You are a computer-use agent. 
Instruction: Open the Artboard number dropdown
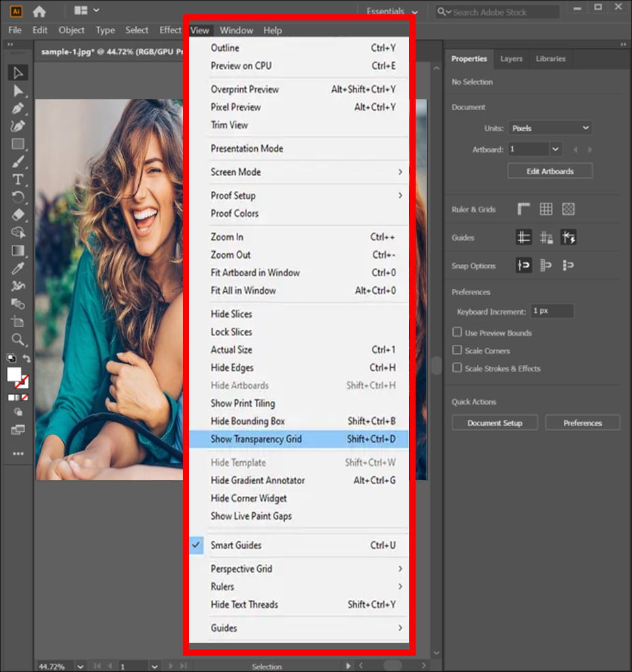point(555,149)
